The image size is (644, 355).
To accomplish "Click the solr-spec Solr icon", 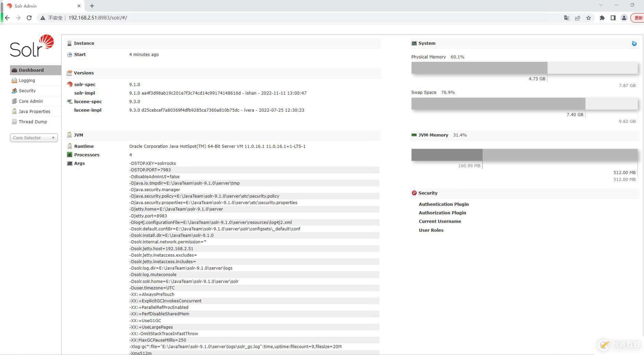I will (x=70, y=84).
